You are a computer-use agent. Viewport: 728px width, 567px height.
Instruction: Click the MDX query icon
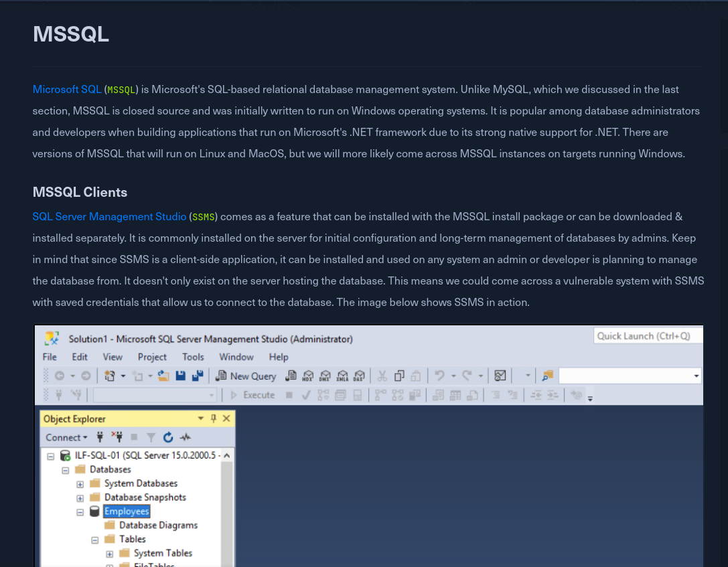click(308, 376)
